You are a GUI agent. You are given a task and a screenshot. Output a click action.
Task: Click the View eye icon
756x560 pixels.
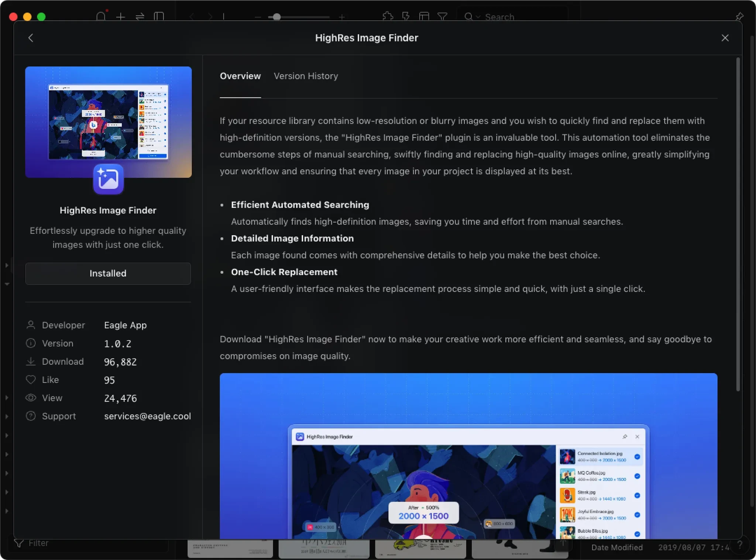pyautogui.click(x=31, y=398)
